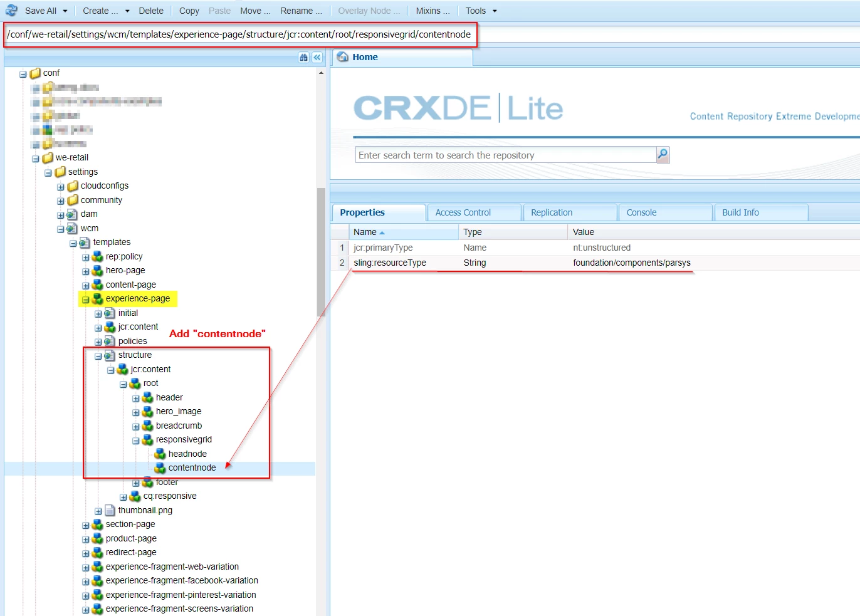The height and width of the screenshot is (616, 860).
Task: Click the wcm node icon
Action: 72,229
